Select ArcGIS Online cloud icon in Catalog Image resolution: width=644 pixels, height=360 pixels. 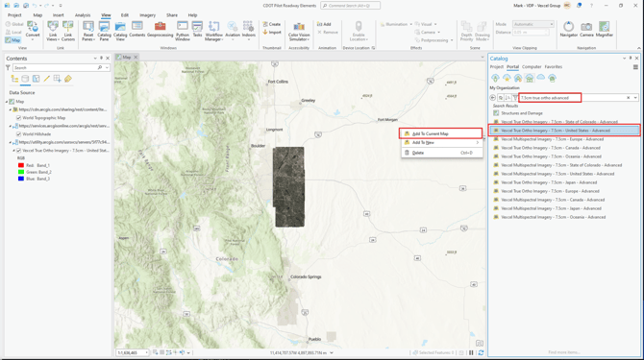(541, 78)
